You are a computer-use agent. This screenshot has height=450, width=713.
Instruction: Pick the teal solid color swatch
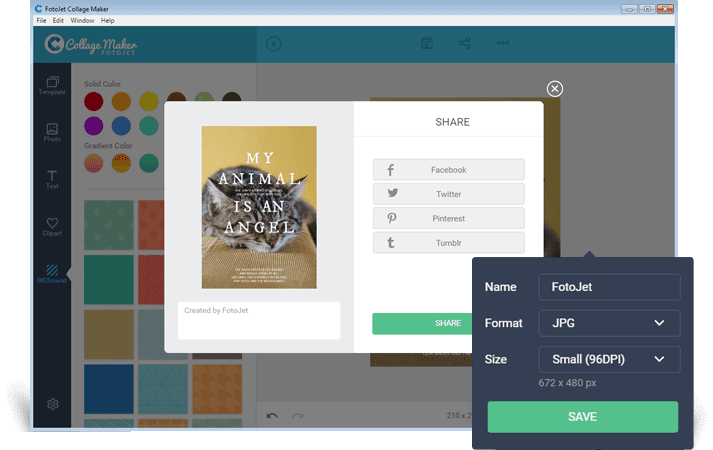149,126
